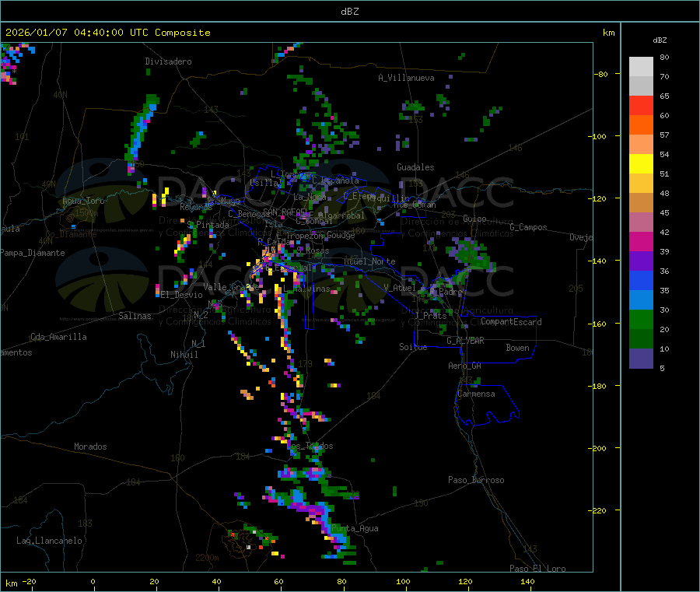Viewport: 700px width, 592px height.
Task: Click the 'Agua_Toro' label
Action: (83, 201)
